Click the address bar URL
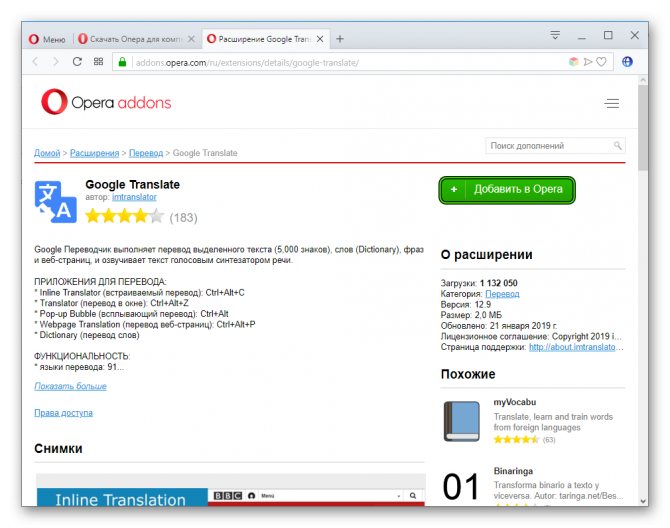 (x=247, y=63)
